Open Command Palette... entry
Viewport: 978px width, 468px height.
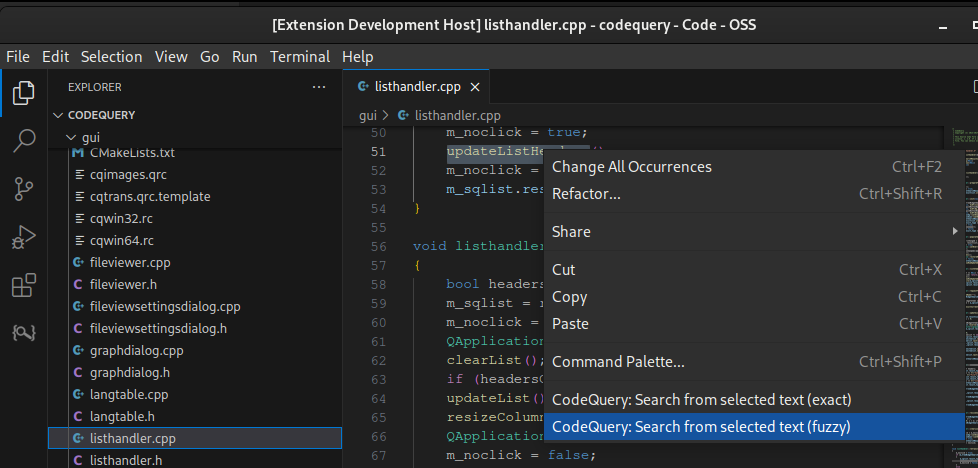753,362
